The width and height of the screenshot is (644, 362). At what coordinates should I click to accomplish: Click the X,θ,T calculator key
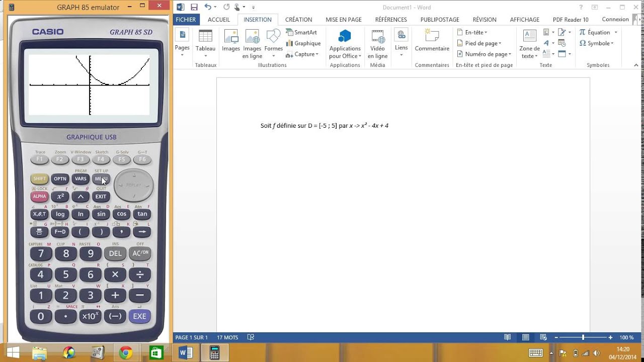pyautogui.click(x=39, y=214)
